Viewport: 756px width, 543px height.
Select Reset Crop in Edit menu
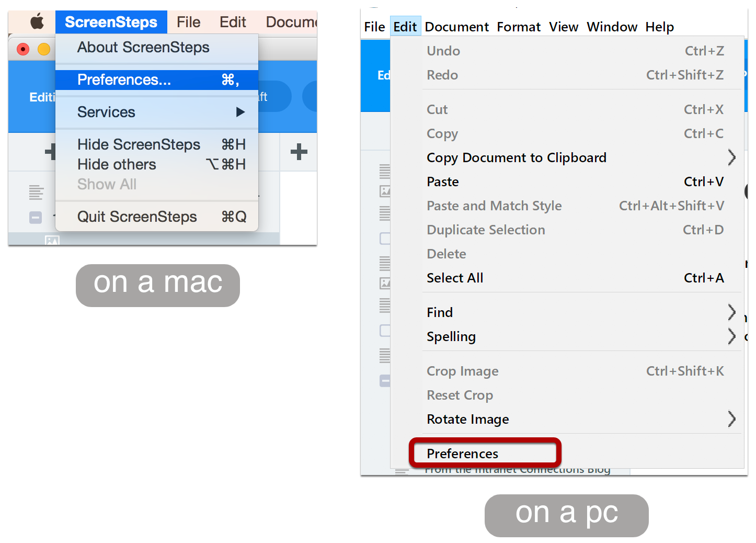567,395
